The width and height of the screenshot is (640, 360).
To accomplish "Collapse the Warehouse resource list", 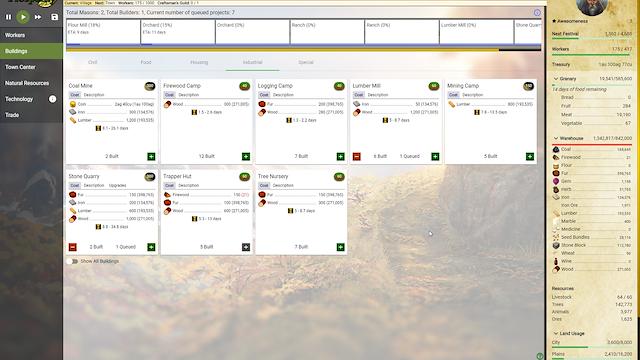I will click(x=556, y=138).
